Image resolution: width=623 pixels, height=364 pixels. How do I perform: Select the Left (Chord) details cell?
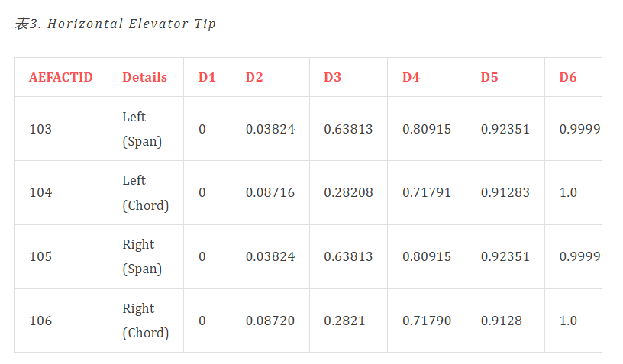[145, 192]
